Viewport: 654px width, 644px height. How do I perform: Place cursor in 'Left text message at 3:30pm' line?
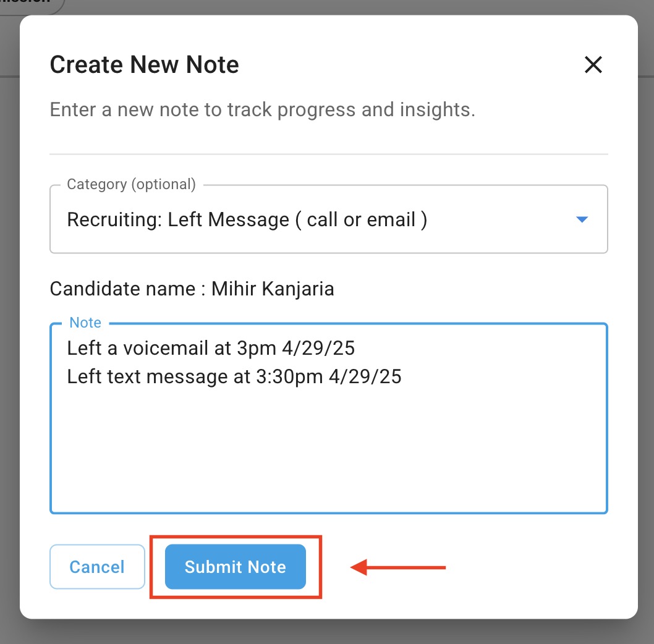234,376
